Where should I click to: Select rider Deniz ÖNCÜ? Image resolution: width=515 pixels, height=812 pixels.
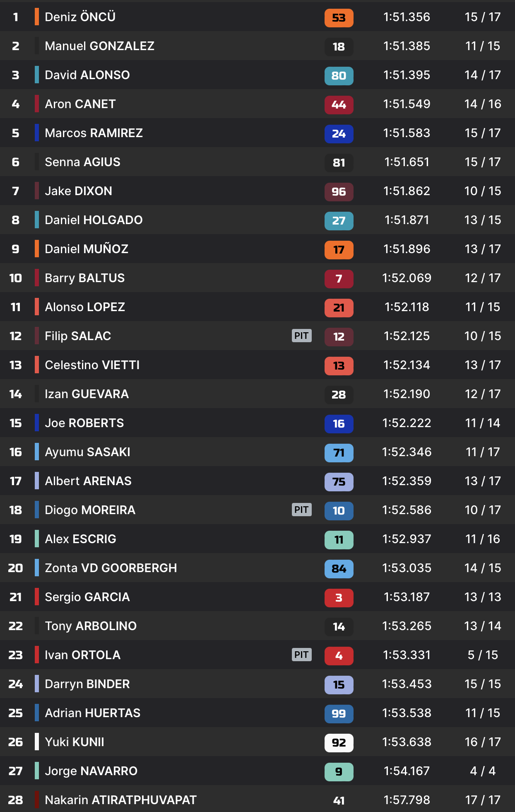pyautogui.click(x=80, y=17)
